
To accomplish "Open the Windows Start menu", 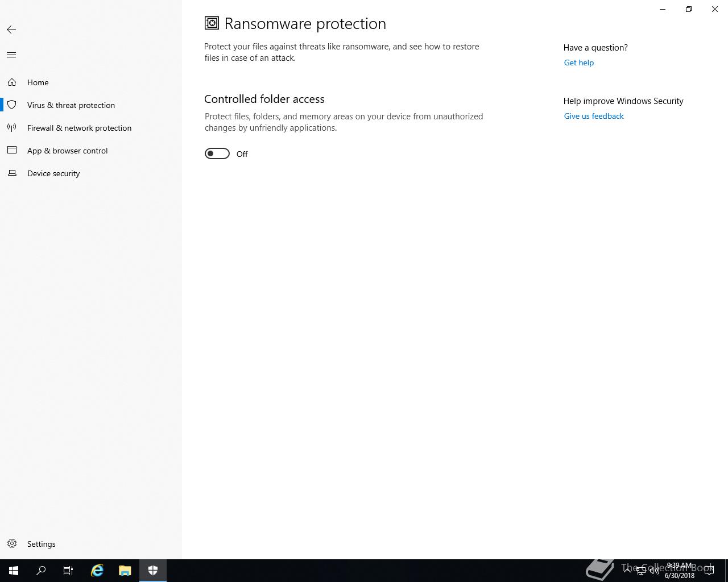I will click(14, 571).
